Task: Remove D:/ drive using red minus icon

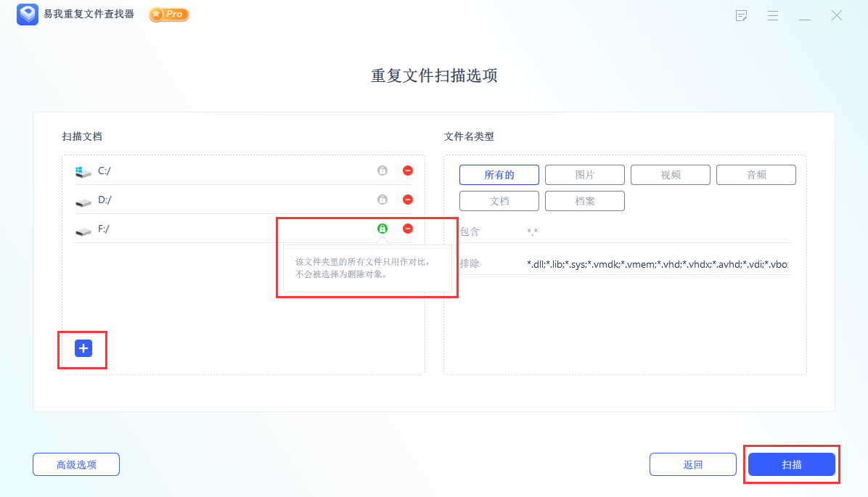Action: click(408, 200)
